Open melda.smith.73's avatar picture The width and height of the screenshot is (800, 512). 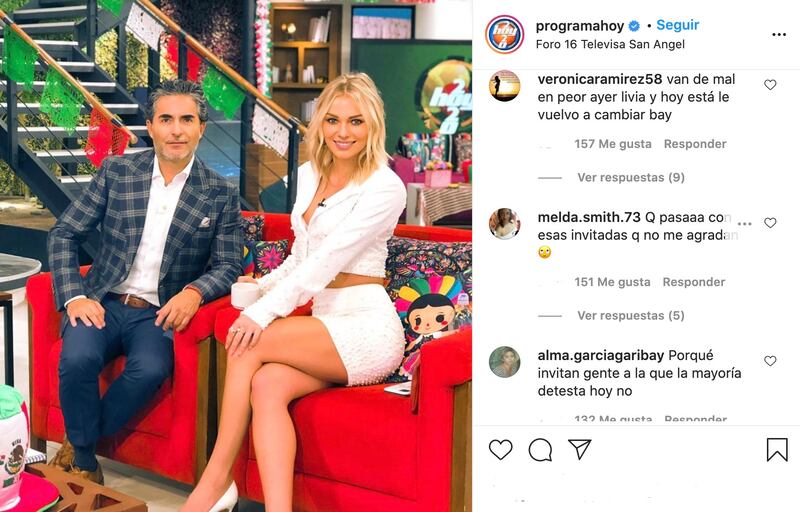[505, 224]
